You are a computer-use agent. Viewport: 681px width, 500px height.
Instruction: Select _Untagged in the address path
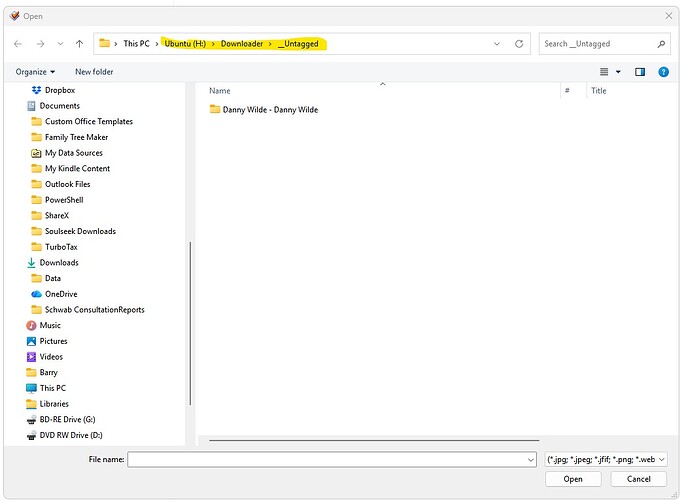tap(298, 43)
